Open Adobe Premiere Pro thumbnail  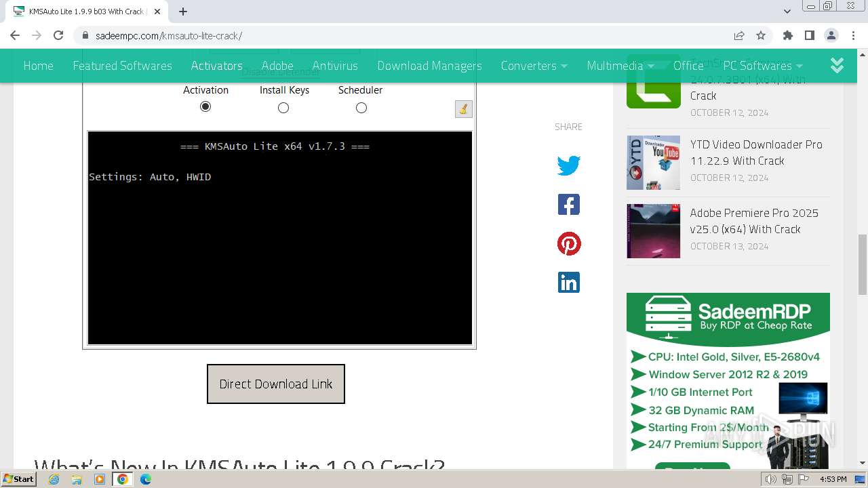pyautogui.click(x=653, y=231)
